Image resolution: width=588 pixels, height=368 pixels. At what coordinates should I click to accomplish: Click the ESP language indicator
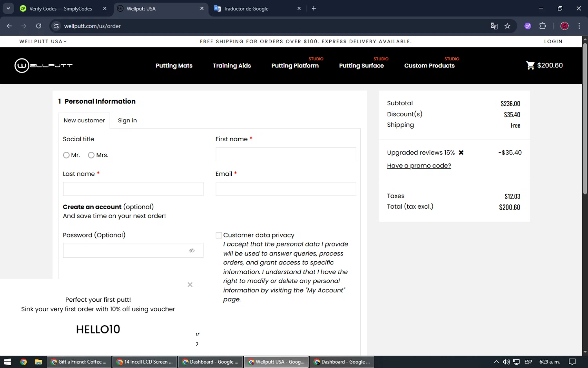[x=528, y=362]
